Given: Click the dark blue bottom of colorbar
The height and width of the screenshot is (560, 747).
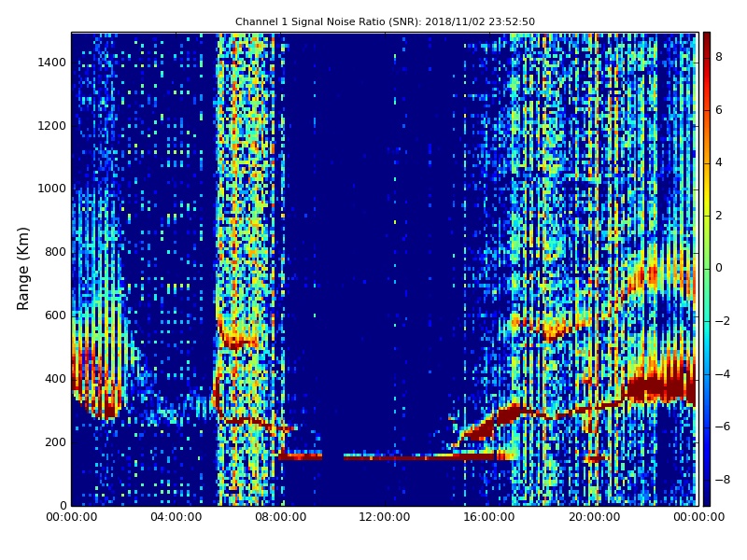Looking at the screenshot, I should pos(707,497).
